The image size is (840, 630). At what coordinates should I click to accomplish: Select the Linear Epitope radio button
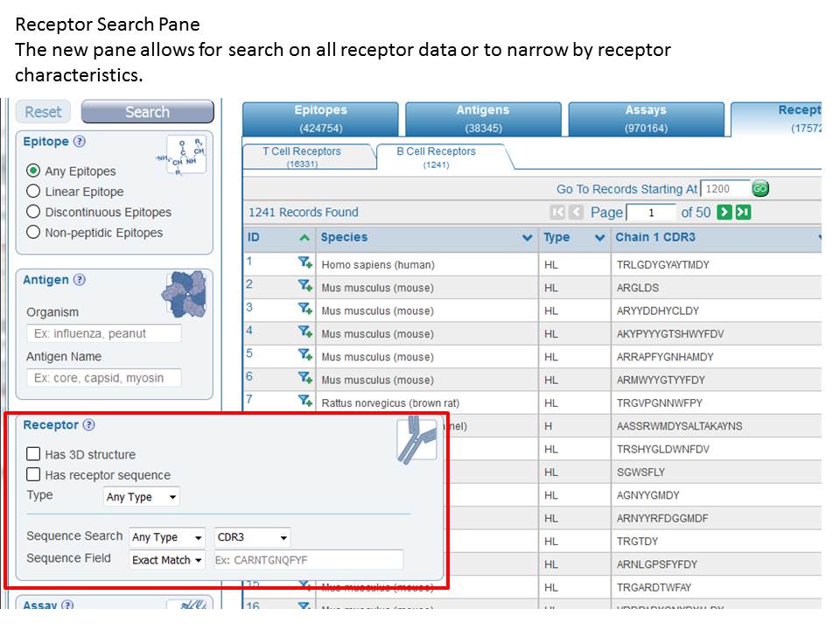click(x=34, y=192)
